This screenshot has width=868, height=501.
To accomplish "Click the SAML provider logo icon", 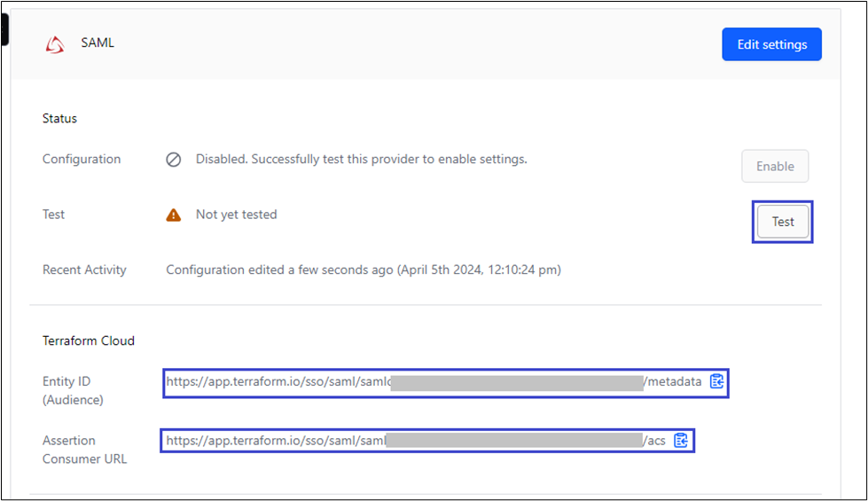I will [55, 44].
